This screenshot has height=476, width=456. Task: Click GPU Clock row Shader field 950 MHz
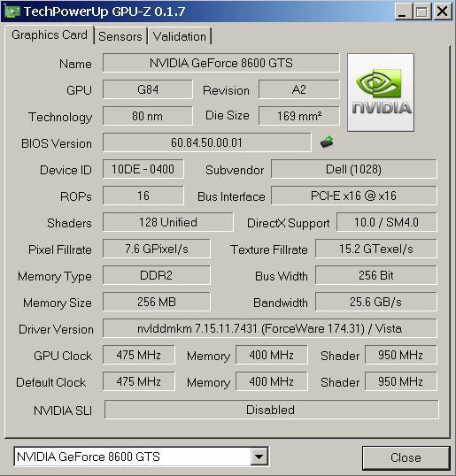pyautogui.click(x=401, y=355)
